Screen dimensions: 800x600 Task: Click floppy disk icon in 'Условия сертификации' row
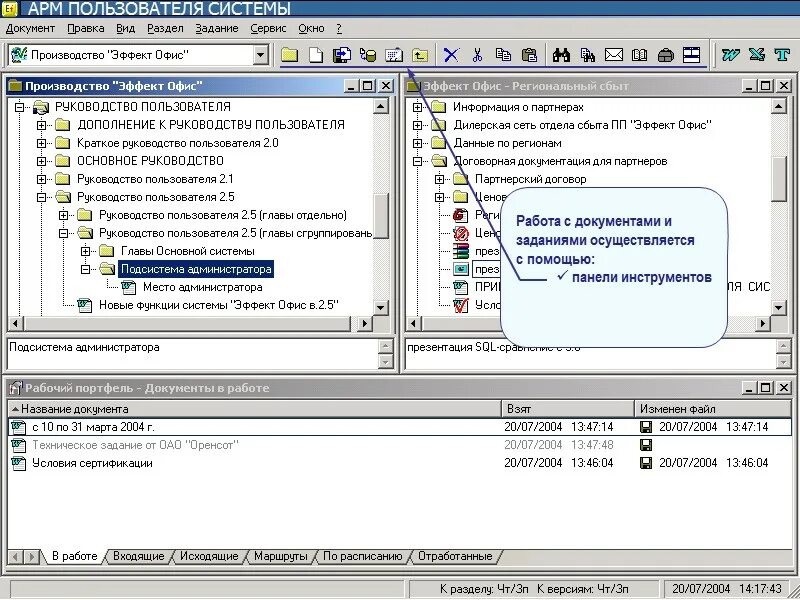coord(646,463)
